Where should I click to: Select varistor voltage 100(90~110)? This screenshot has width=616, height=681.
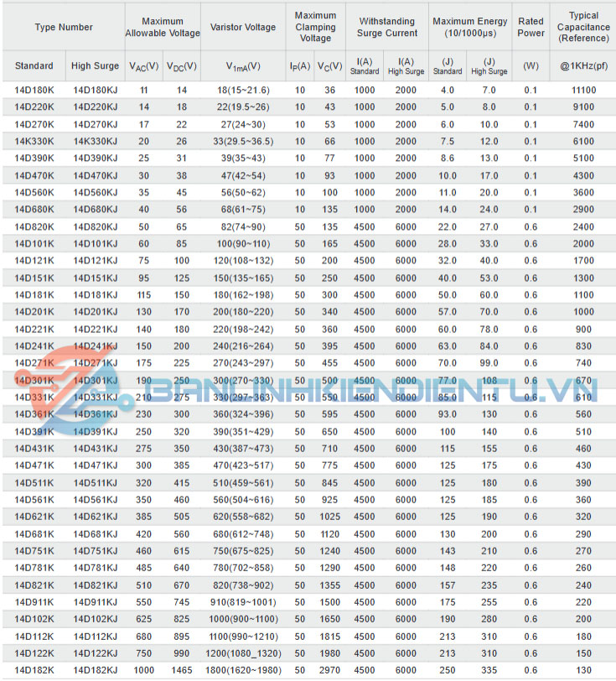243,244
